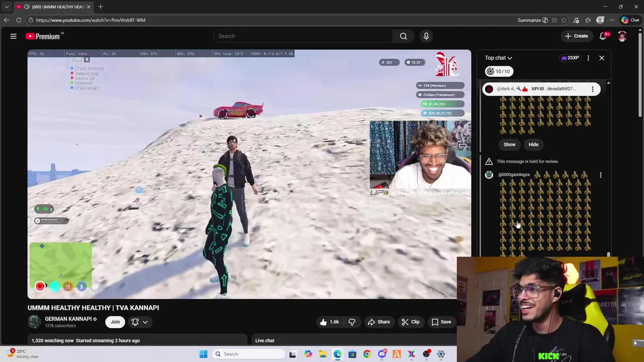Open live chat more options menu

tap(588, 58)
